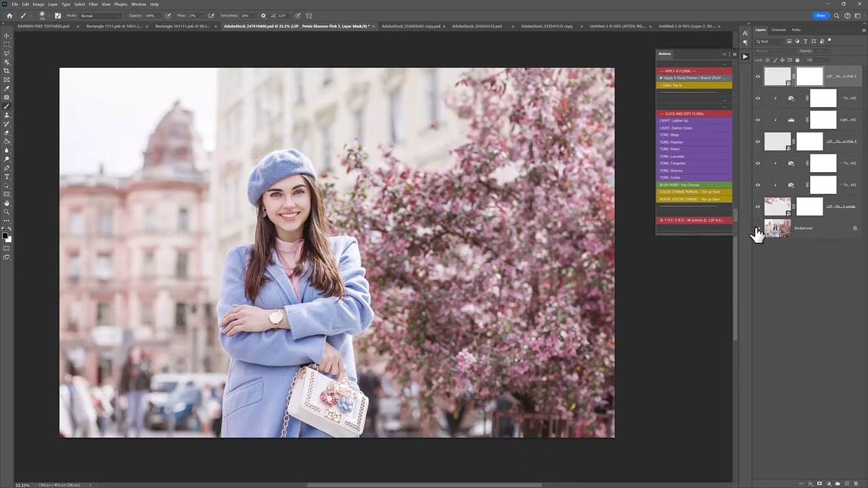Click the Share button
868x488 pixels.
click(821, 16)
